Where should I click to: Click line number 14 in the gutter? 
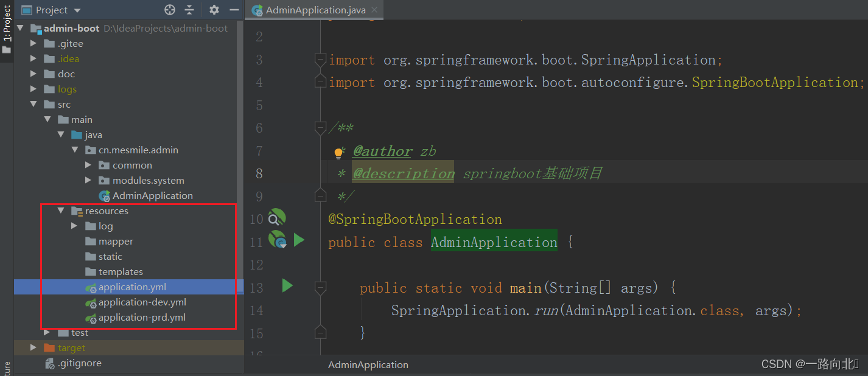(x=256, y=310)
